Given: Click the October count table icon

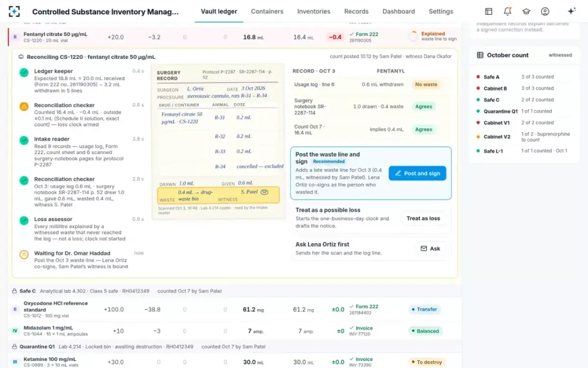Looking at the screenshot, I should pyautogui.click(x=480, y=55).
